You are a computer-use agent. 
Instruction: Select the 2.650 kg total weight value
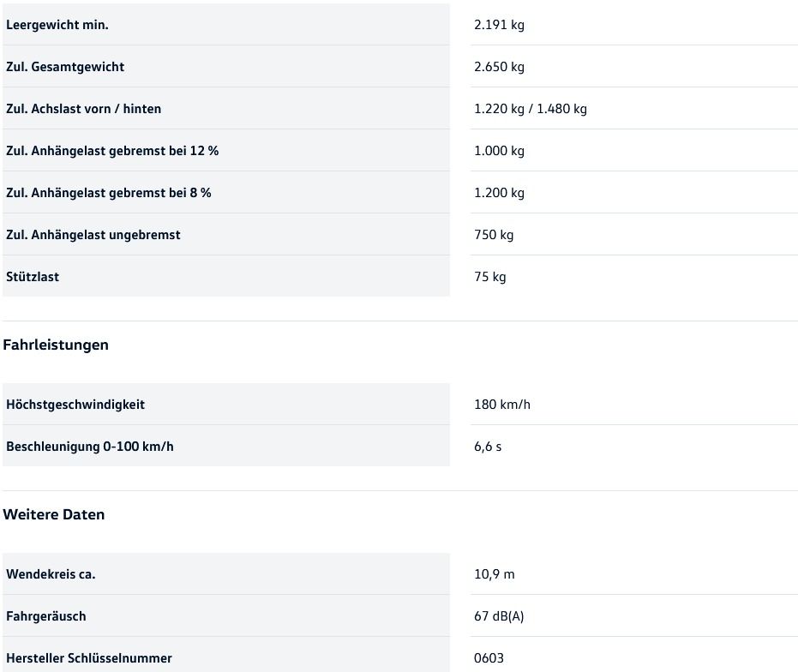tap(499, 67)
